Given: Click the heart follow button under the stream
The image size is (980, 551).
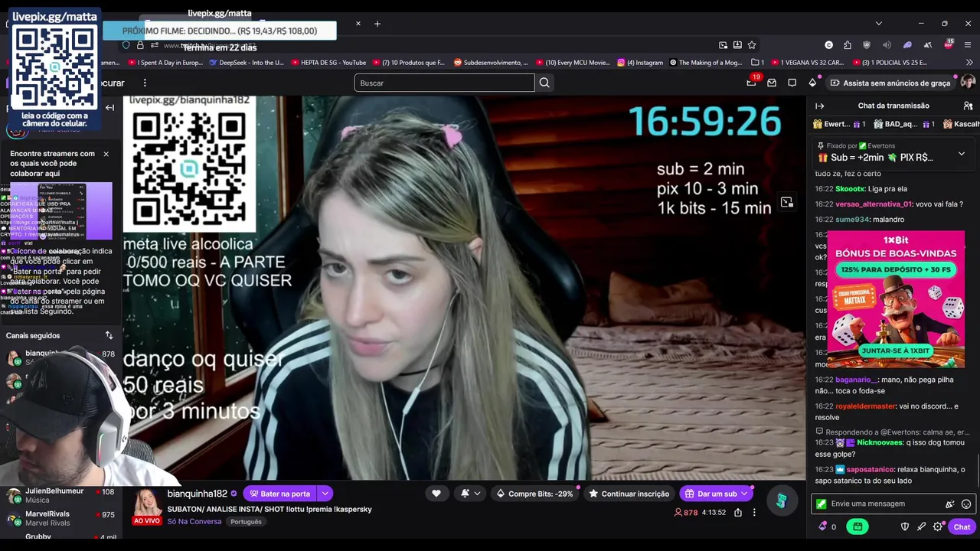Looking at the screenshot, I should pyautogui.click(x=436, y=494).
